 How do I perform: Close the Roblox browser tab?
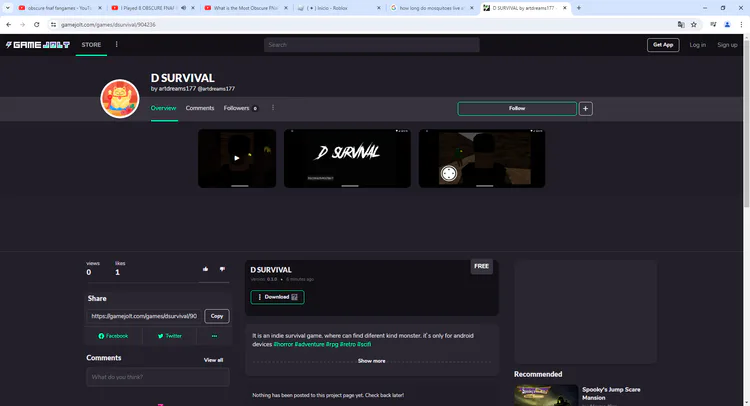(379, 8)
